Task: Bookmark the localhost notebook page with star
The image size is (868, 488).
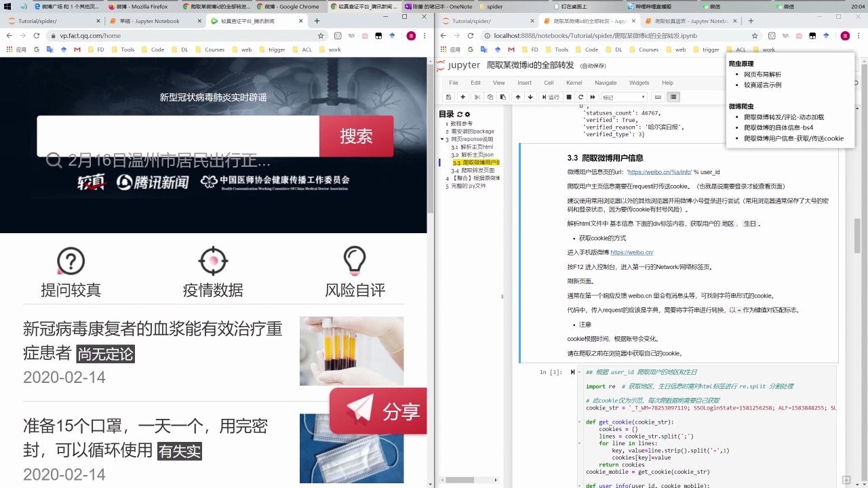Action: pyautogui.click(x=755, y=36)
